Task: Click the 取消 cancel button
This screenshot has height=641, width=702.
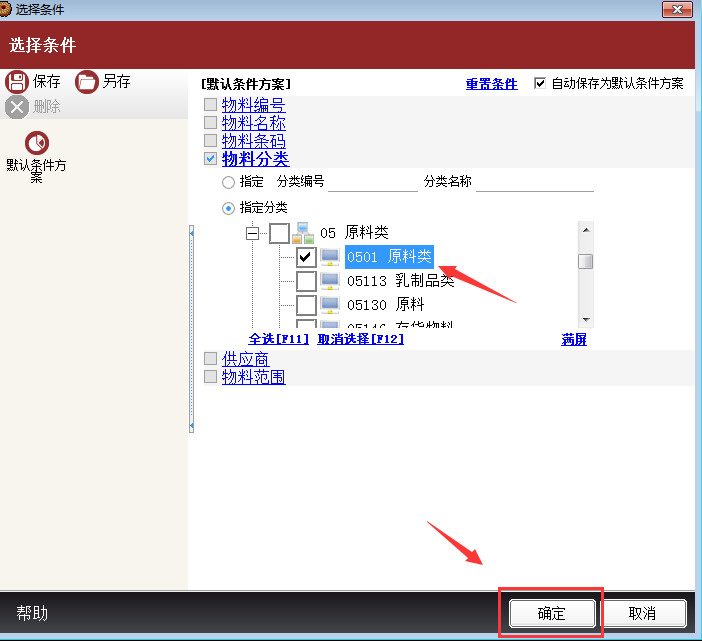Action: (642, 613)
